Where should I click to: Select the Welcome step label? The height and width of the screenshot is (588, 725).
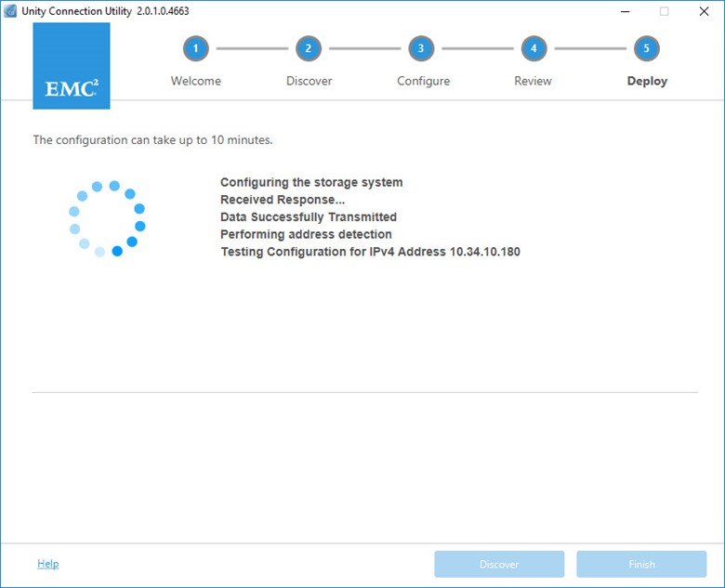(x=195, y=81)
